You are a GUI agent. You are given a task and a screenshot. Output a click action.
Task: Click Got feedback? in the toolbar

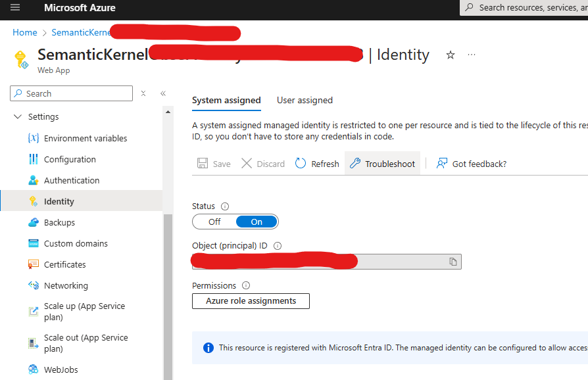[x=472, y=164]
